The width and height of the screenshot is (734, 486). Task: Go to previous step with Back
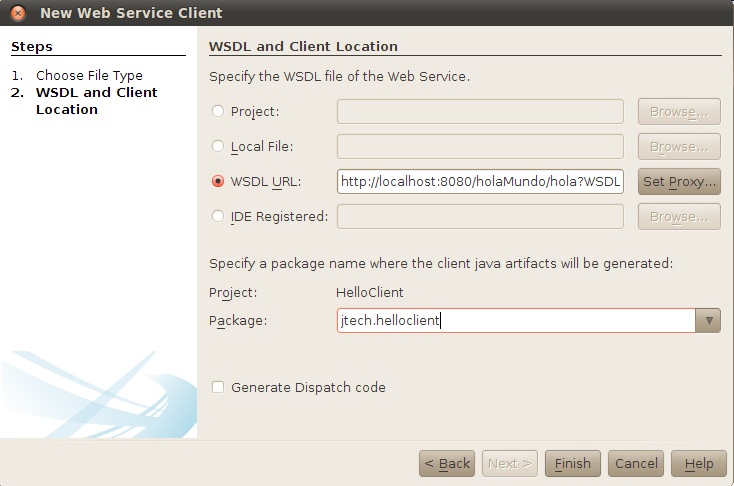pos(446,463)
